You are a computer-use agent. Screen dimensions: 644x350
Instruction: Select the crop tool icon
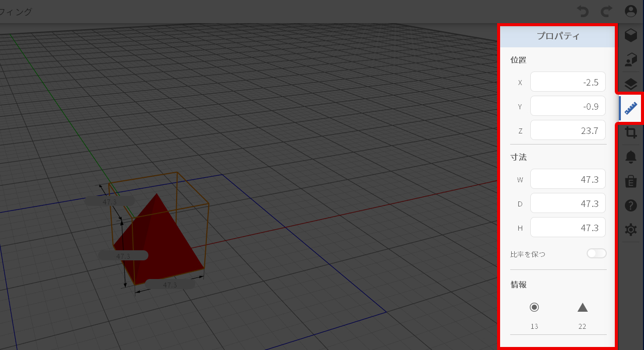point(631,133)
